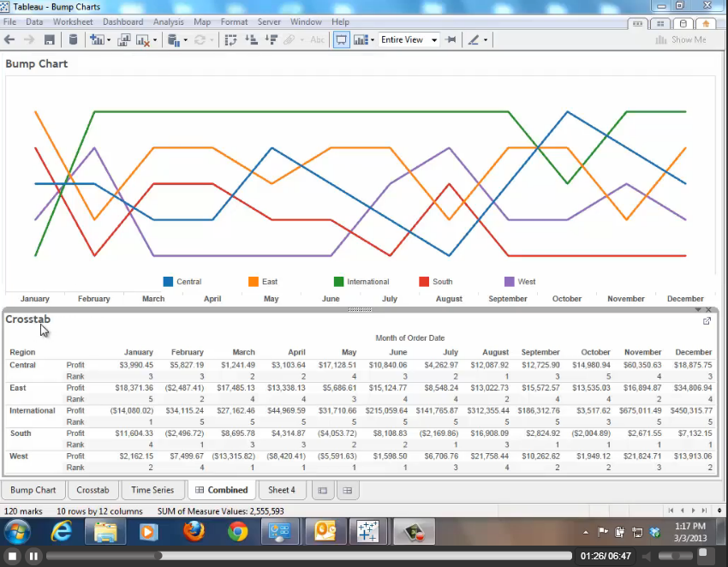Click the Duplicate Sheet icon
Screen dimensions: 728x567
124,40
